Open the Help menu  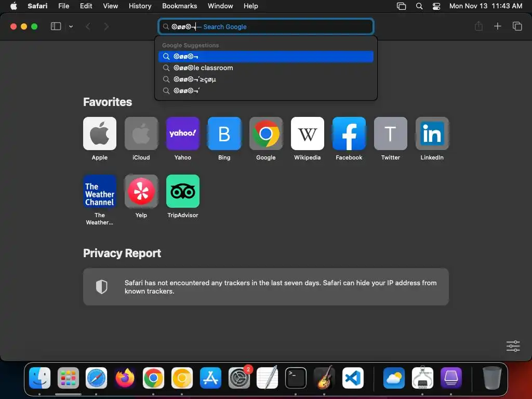(251, 6)
